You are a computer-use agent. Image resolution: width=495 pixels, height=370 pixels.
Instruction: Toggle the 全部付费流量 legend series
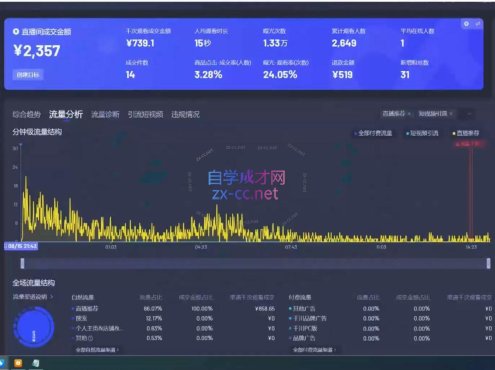click(x=373, y=133)
